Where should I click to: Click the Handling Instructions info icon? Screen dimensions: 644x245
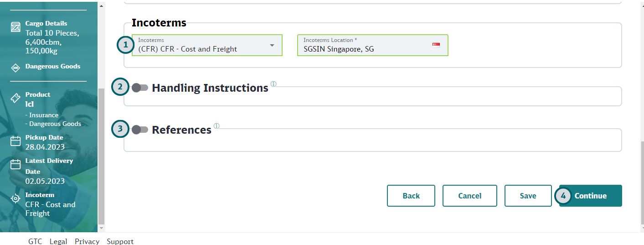(273, 84)
